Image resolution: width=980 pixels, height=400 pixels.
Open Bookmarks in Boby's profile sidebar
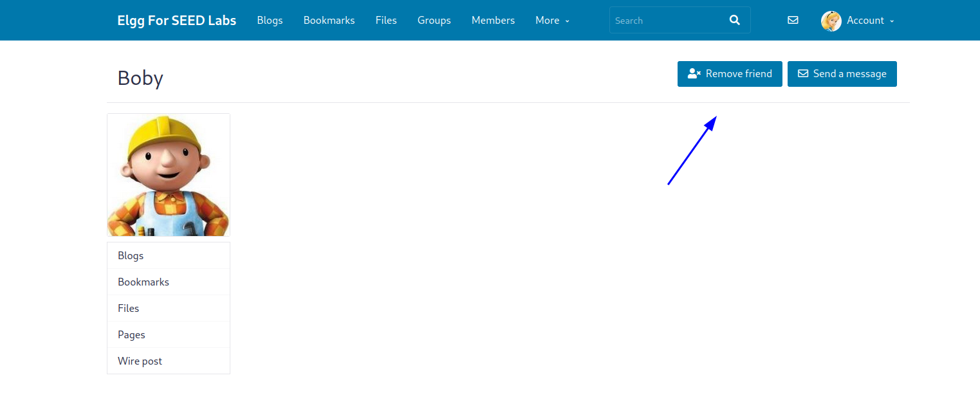coord(169,282)
